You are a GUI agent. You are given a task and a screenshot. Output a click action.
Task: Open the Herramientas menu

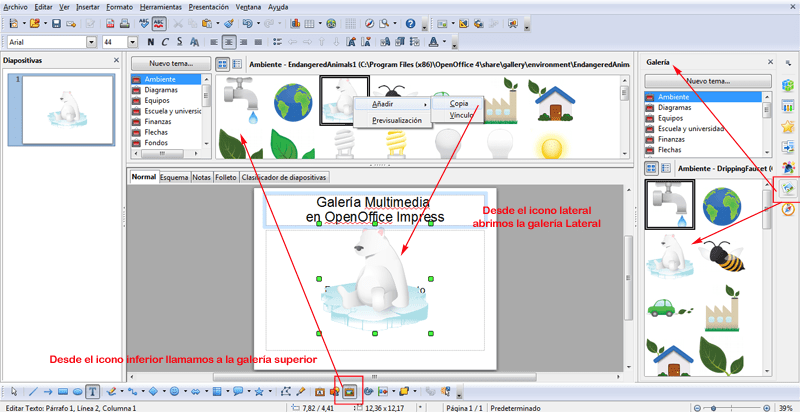pos(161,7)
